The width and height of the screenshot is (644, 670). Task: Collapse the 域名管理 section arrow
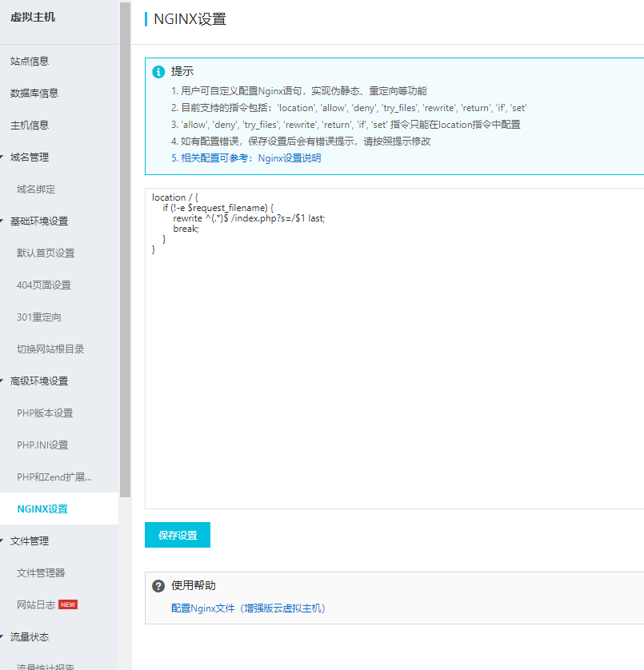[x=2, y=157]
